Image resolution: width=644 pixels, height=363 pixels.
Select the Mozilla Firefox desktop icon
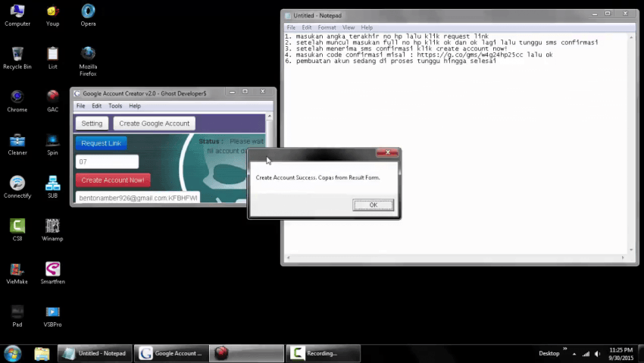(x=88, y=54)
